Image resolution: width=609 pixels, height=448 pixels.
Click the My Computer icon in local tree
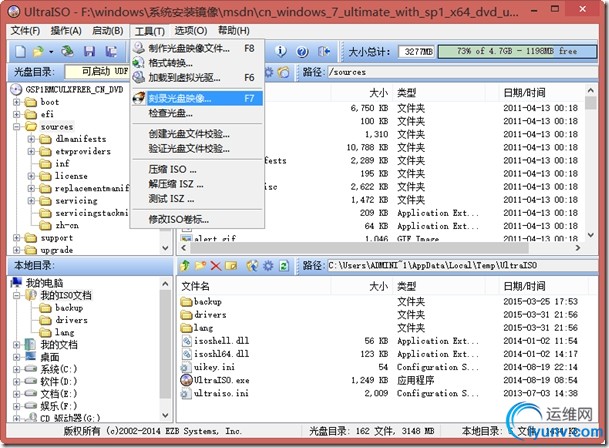pyautogui.click(x=17, y=282)
